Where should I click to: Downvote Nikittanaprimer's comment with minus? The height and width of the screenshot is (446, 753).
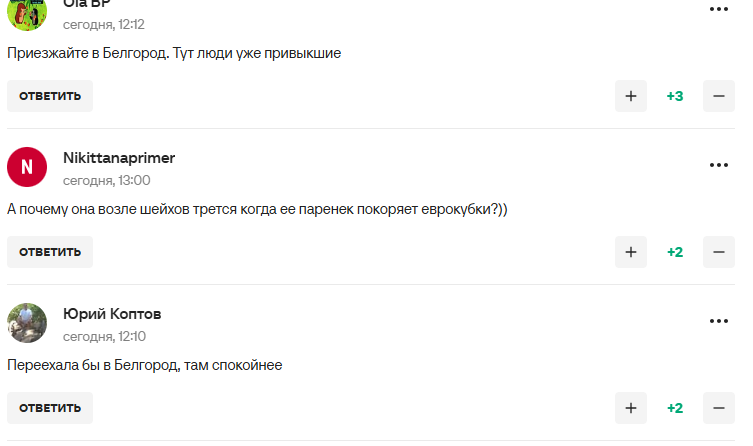tap(719, 252)
